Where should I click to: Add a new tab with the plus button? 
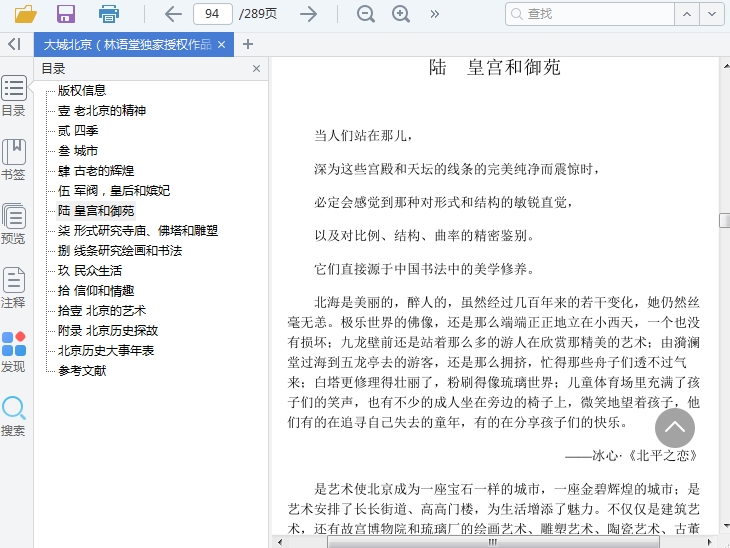(248, 44)
